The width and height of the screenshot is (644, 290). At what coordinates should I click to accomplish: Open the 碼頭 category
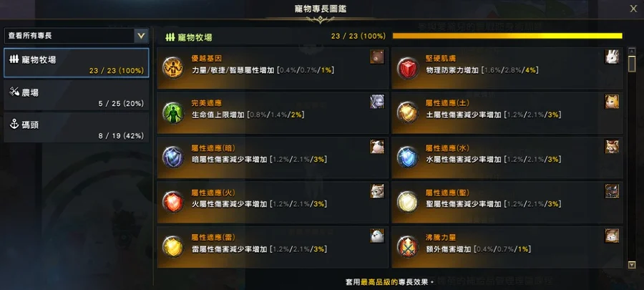77,127
